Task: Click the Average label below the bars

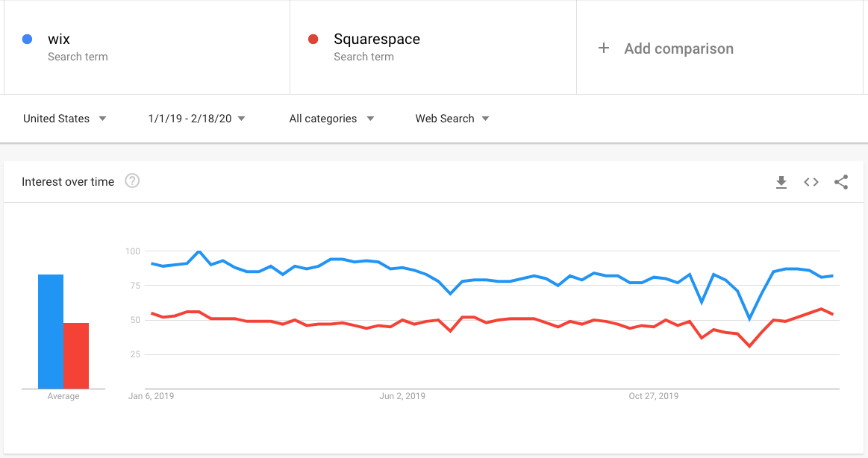Action: click(x=63, y=396)
